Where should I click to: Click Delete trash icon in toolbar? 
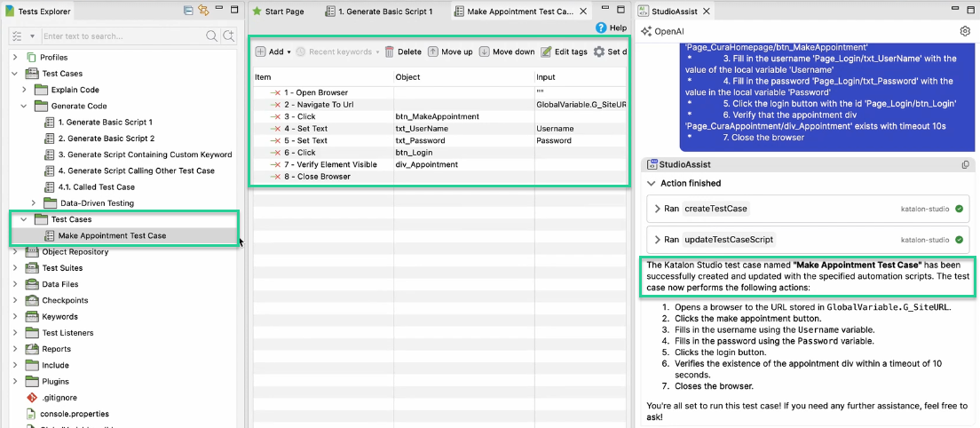click(x=390, y=52)
